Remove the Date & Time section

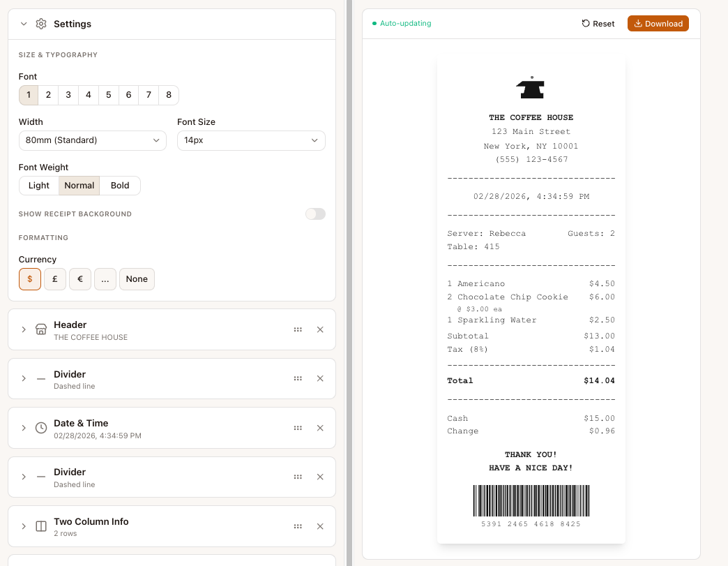point(320,428)
